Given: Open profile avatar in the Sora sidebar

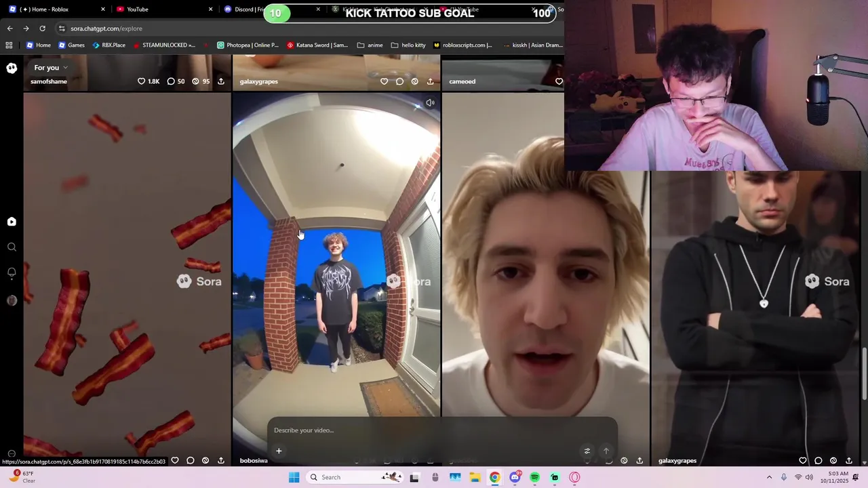Looking at the screenshot, I should [x=12, y=301].
